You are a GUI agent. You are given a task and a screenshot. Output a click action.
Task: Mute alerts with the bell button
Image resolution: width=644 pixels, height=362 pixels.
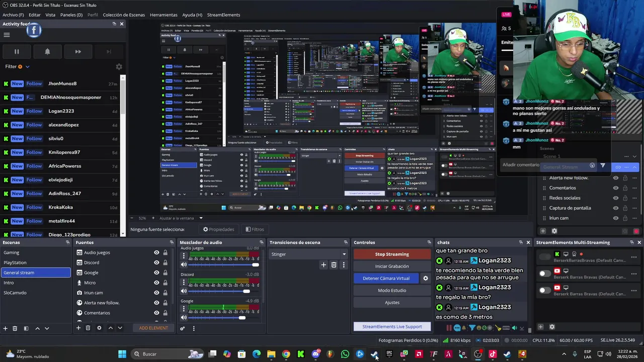47,51
